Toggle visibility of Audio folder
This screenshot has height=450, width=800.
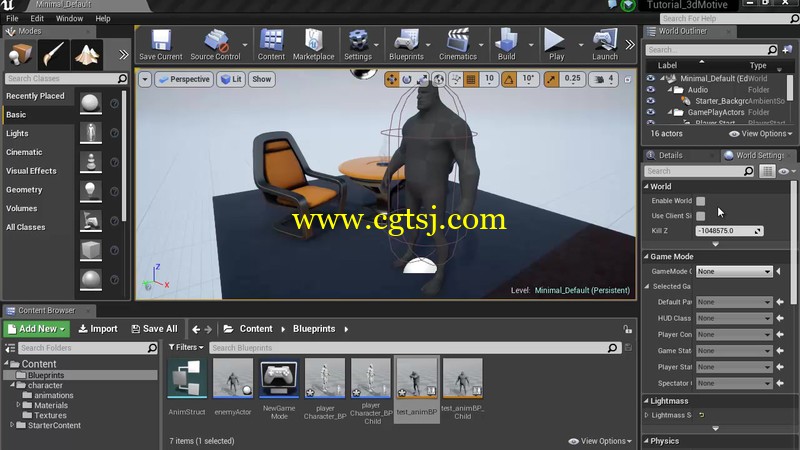(x=651, y=89)
